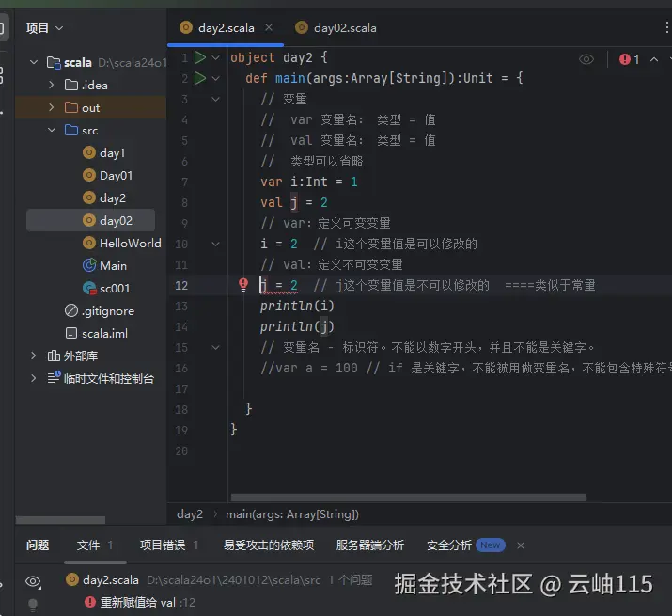Collapse the src folder
The image size is (672, 616).
(x=52, y=130)
